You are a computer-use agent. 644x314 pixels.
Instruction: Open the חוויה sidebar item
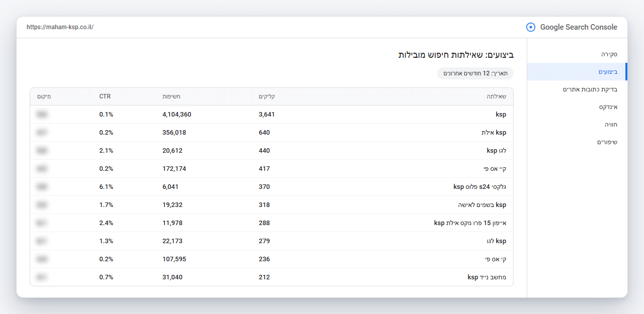tap(611, 125)
